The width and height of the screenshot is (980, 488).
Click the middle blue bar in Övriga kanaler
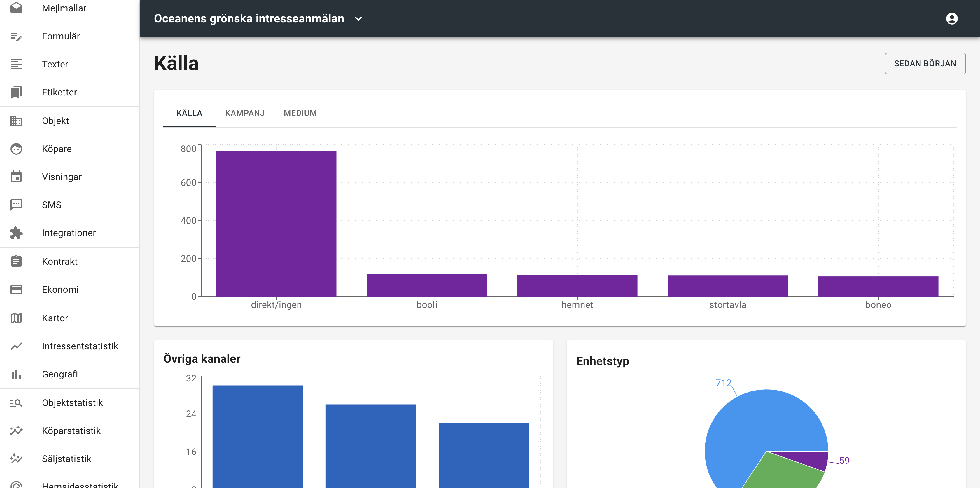point(370,446)
